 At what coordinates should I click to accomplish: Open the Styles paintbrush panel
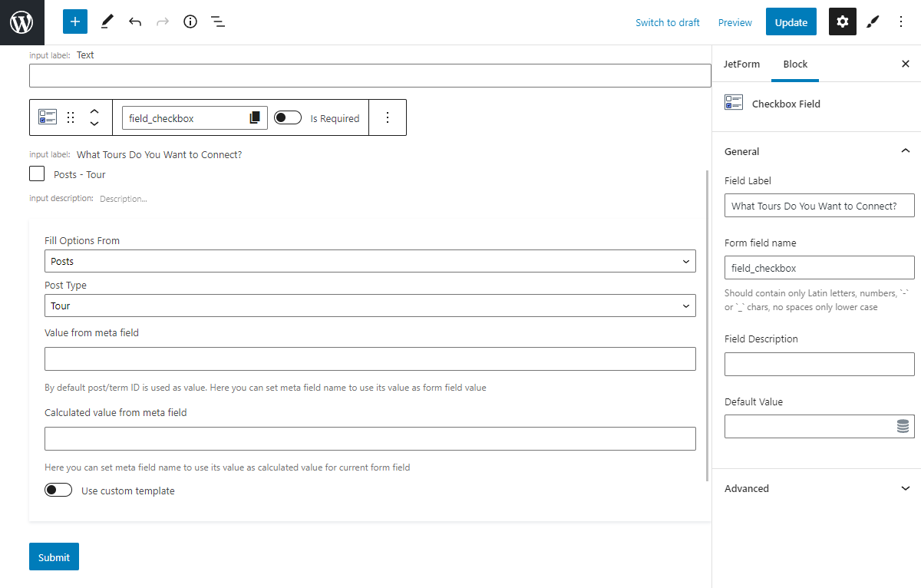click(x=872, y=21)
